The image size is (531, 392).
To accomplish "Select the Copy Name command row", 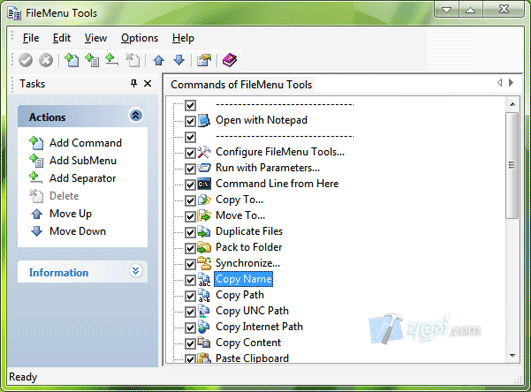I will 243,279.
